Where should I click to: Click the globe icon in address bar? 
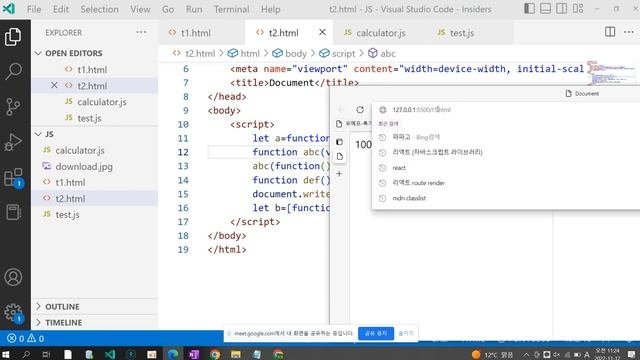coord(382,109)
